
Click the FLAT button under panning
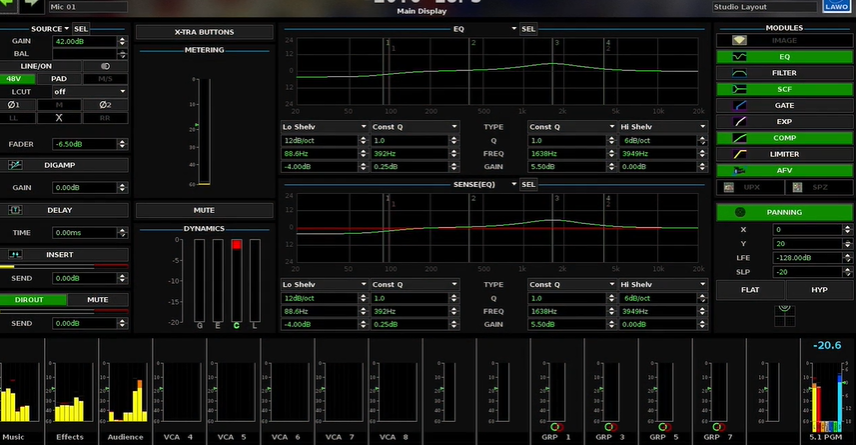coord(749,290)
